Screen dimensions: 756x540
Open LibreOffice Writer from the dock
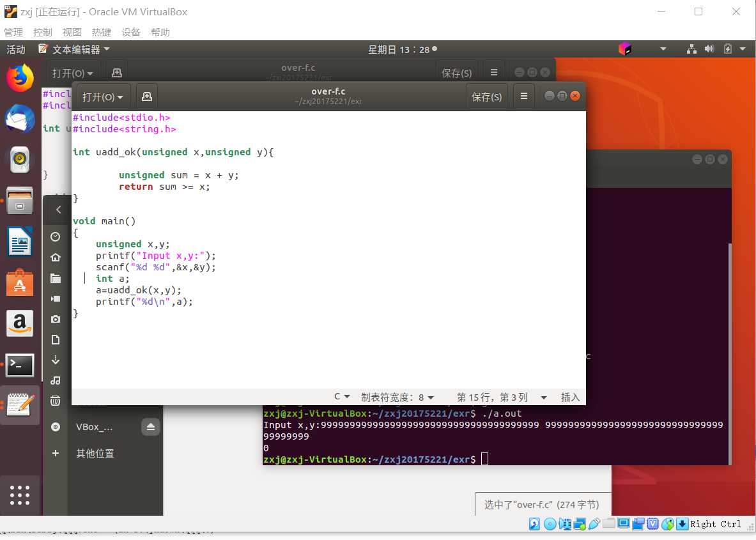click(20, 242)
